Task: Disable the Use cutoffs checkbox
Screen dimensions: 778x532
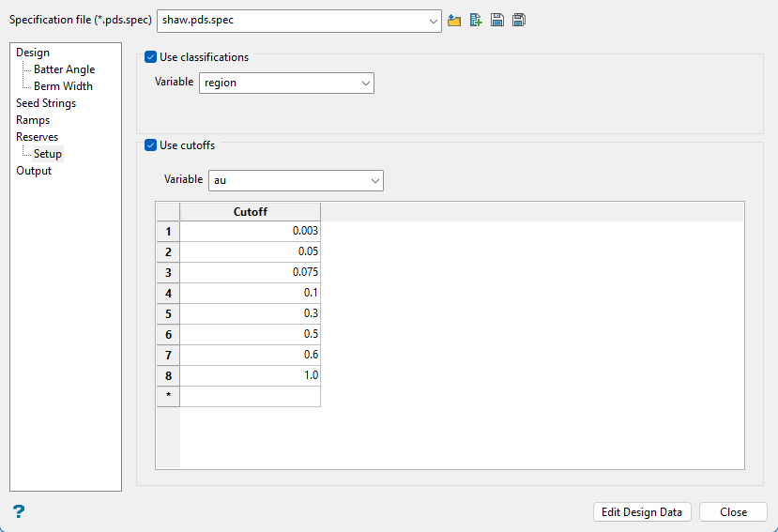Action: pos(151,145)
